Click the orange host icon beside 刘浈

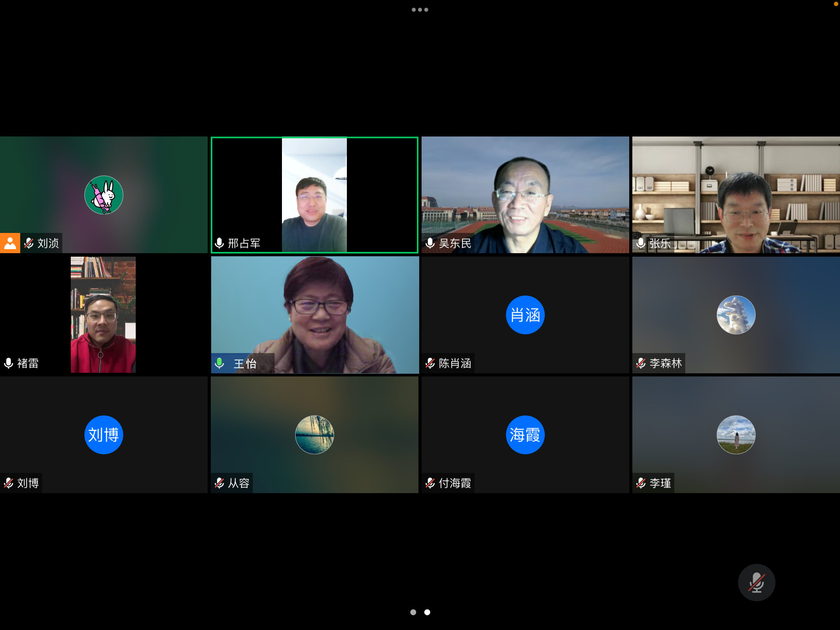tap(10, 243)
